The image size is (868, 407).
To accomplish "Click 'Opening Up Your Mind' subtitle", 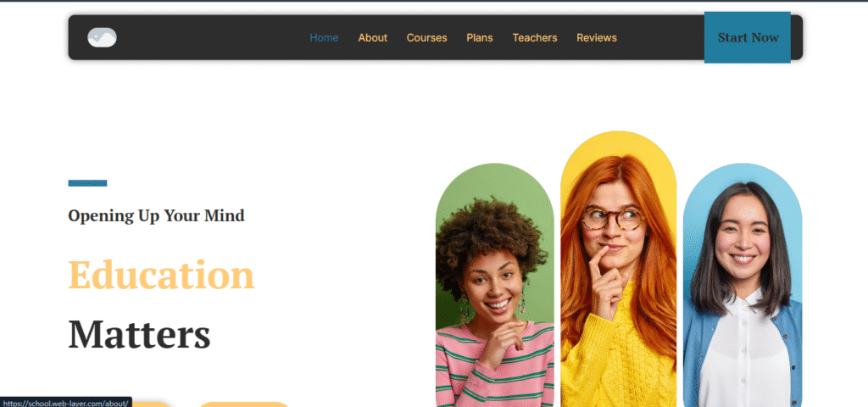I will [x=156, y=215].
